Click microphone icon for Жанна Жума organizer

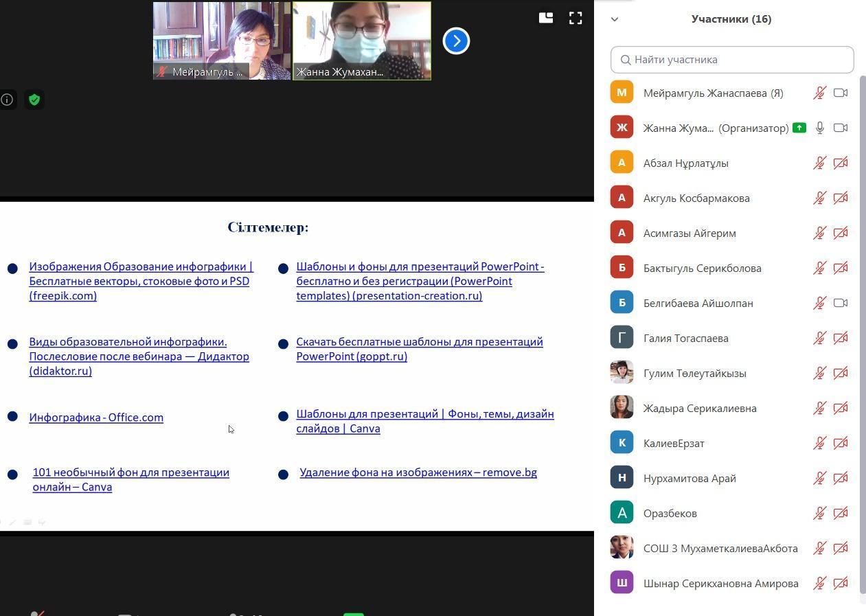coord(819,128)
